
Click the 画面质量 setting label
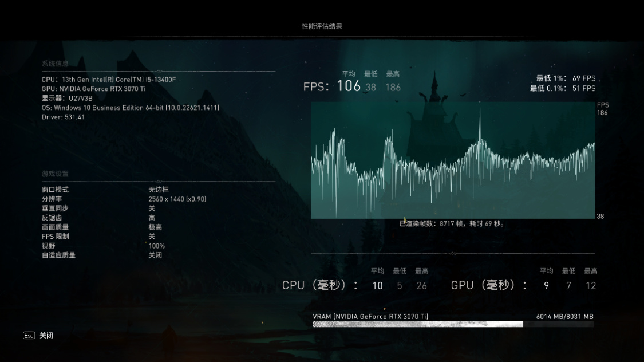tap(55, 227)
